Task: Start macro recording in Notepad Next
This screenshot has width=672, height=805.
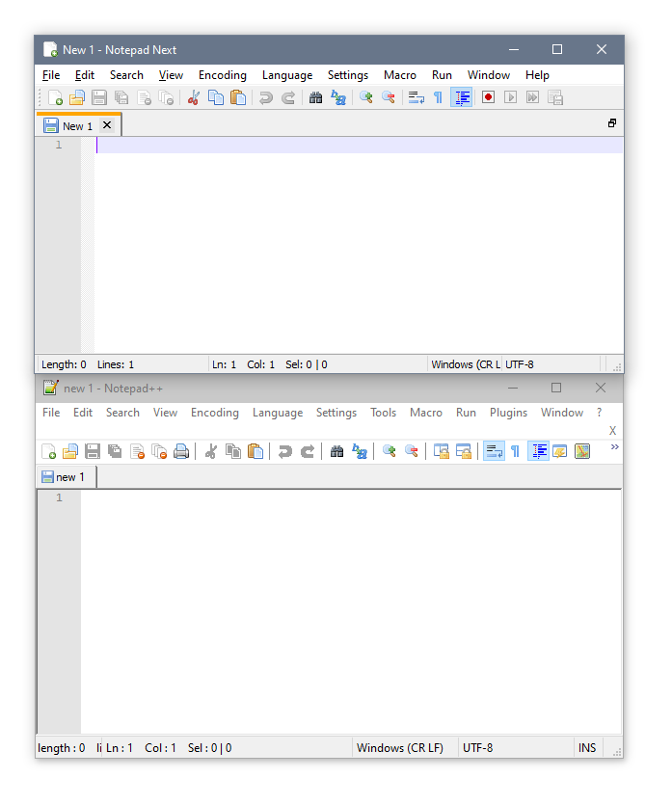Action: 488,97
